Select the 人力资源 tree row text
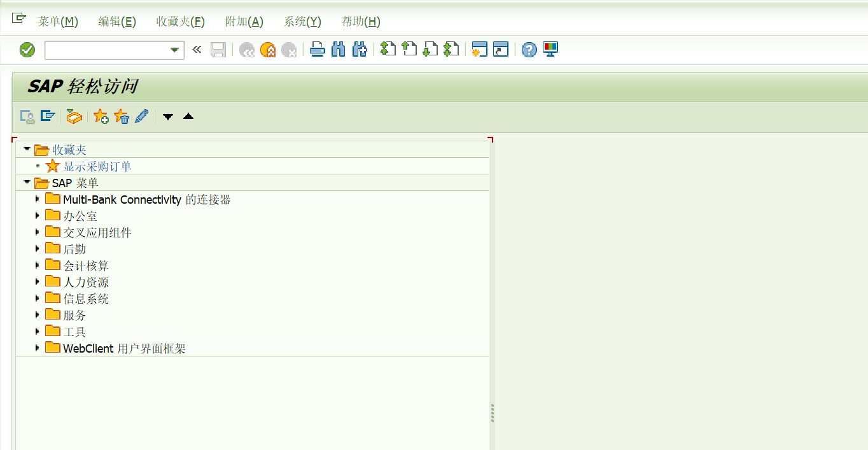This screenshot has width=868, height=450. tap(86, 283)
